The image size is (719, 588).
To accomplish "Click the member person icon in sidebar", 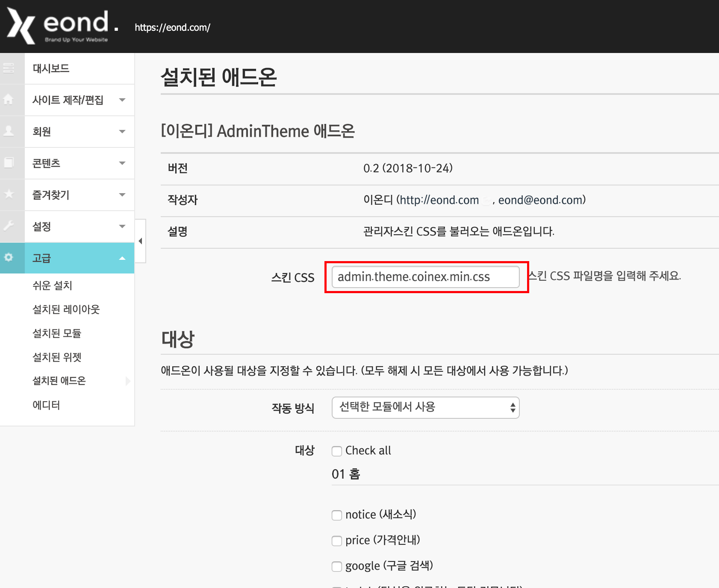I will [9, 131].
